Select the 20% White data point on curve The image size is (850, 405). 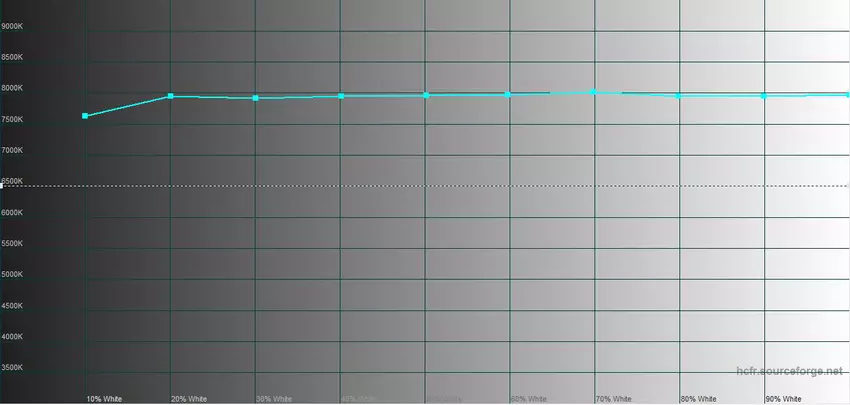171,96
